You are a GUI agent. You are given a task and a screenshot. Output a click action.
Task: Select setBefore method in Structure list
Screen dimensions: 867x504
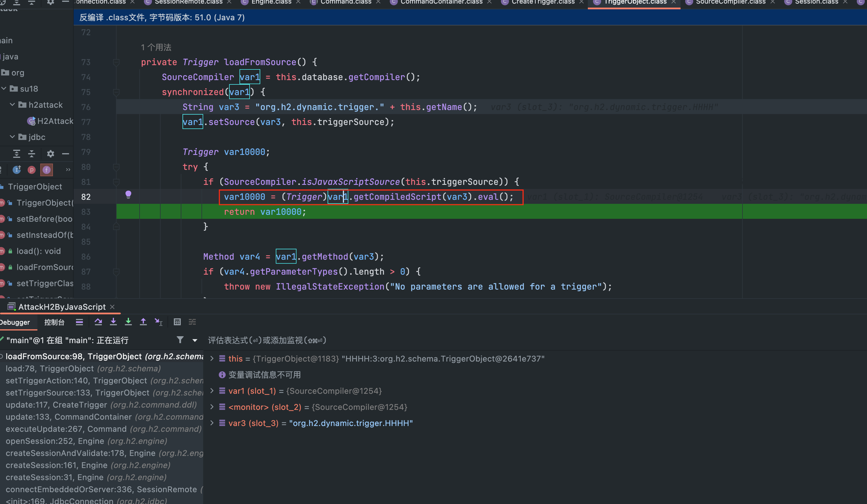(x=44, y=219)
